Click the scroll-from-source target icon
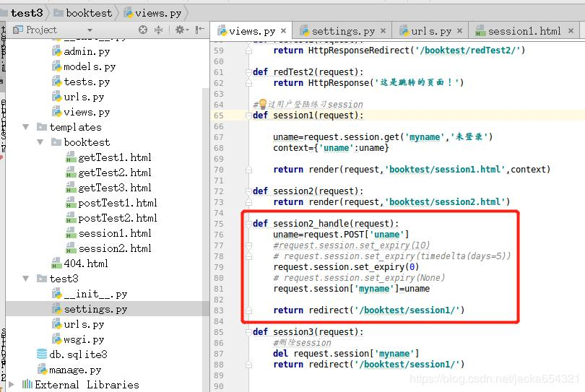Screen dimensions: 585x392 point(143,30)
